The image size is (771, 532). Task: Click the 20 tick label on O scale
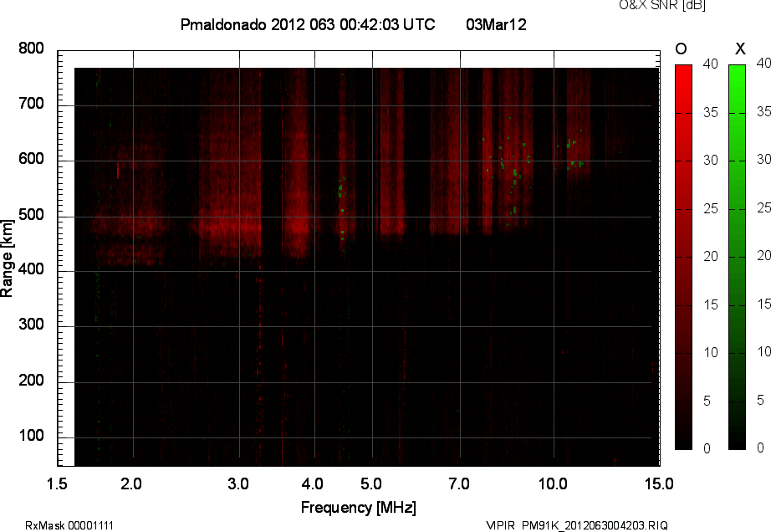click(711, 257)
